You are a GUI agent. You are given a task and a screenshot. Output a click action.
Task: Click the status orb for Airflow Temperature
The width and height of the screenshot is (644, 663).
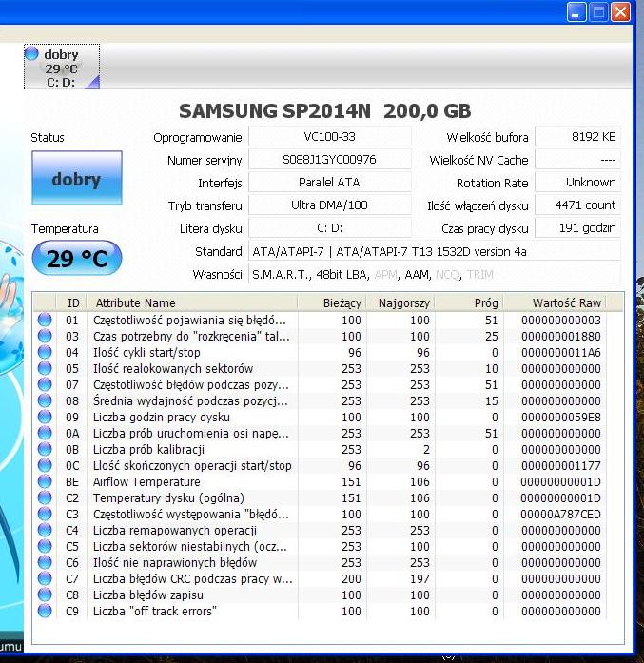tap(45, 481)
